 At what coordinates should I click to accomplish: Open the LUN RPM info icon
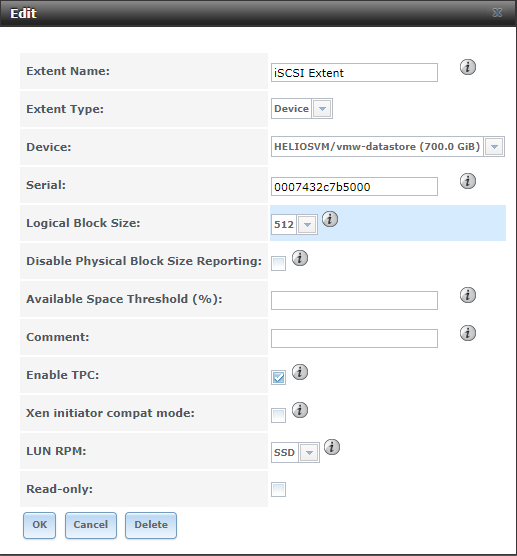coord(332,447)
